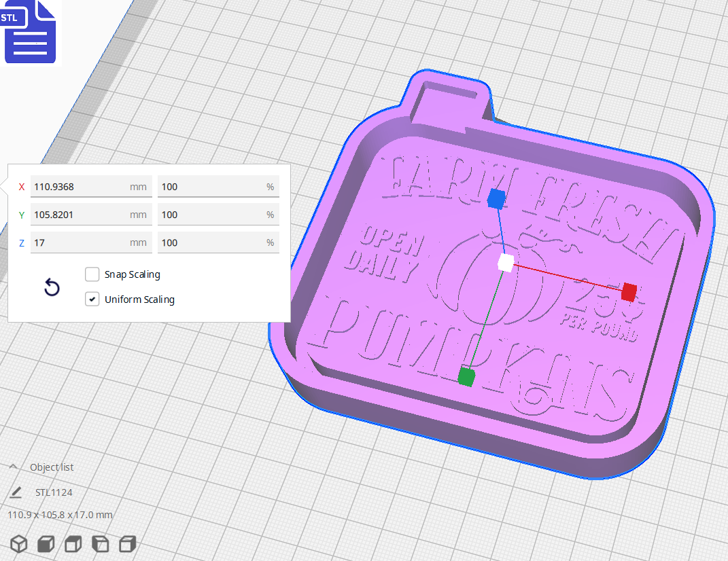Select the Y scale percentage field
Screen dimensions: 728x561
218,215
